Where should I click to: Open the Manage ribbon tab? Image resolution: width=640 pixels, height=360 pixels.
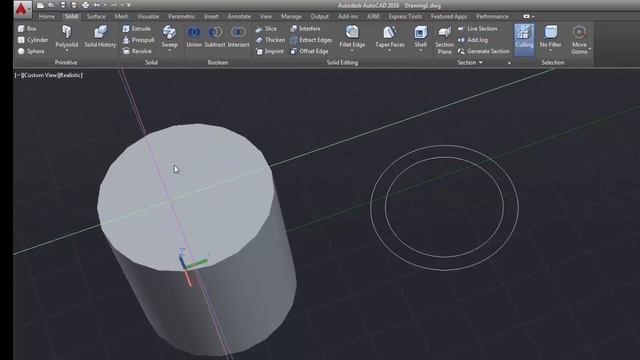[x=291, y=16]
